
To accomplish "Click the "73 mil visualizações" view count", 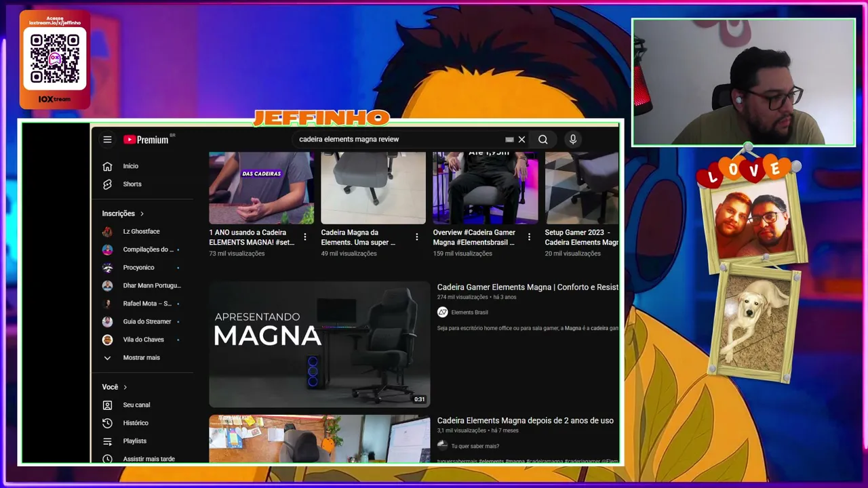I will (237, 253).
